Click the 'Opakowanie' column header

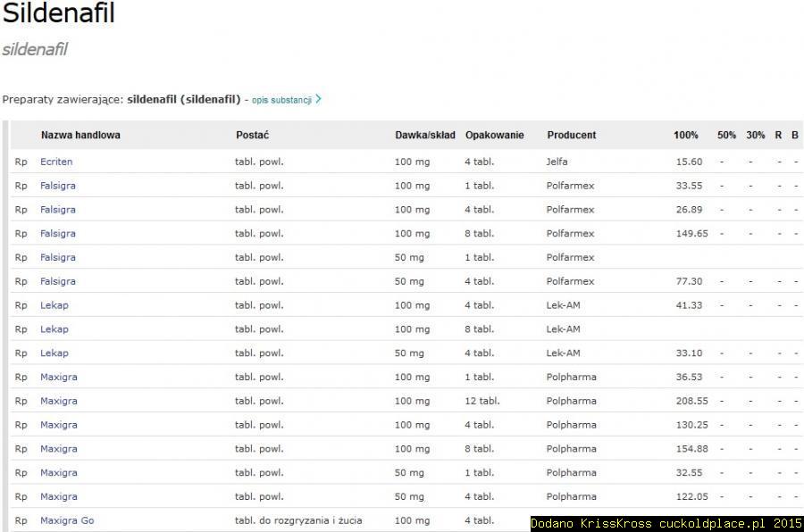[494, 135]
